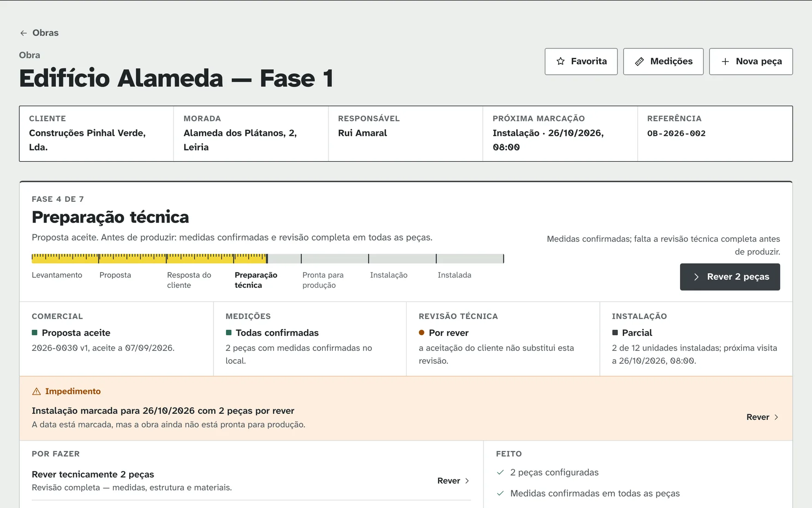Click the green square beside Todas confirmadas
812x508 pixels.
(x=228, y=333)
